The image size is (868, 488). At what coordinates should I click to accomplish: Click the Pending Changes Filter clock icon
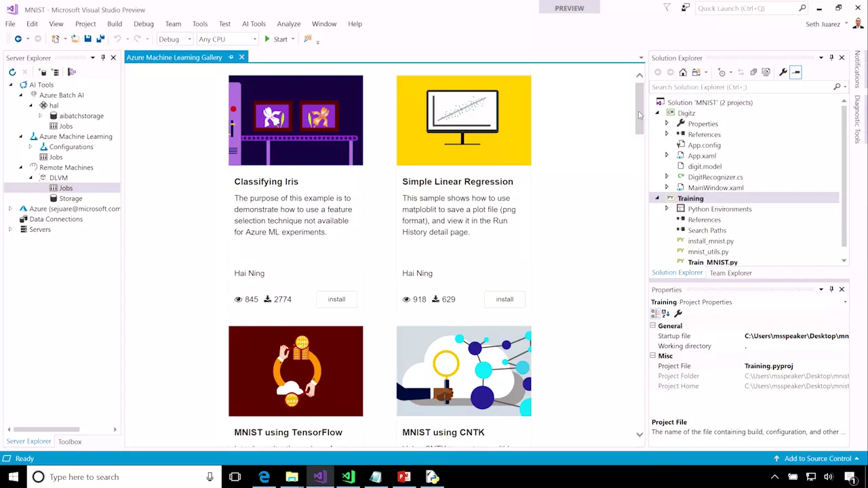[722, 72]
